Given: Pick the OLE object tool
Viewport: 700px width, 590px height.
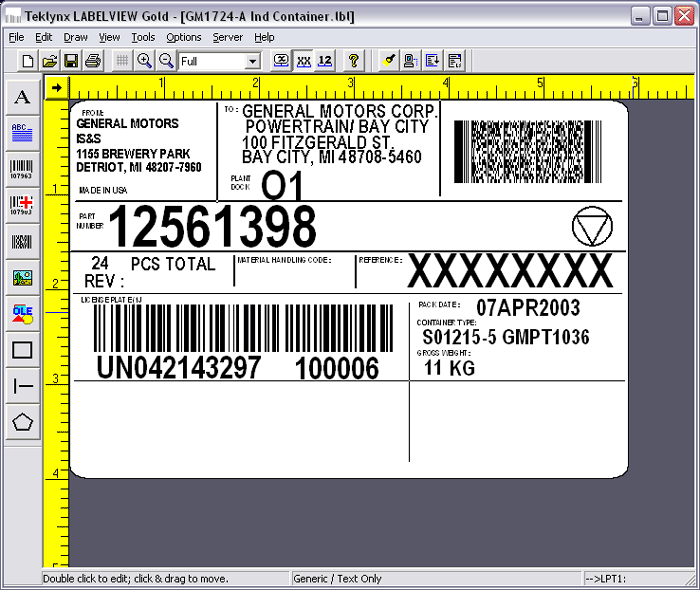Looking at the screenshot, I should (22, 314).
